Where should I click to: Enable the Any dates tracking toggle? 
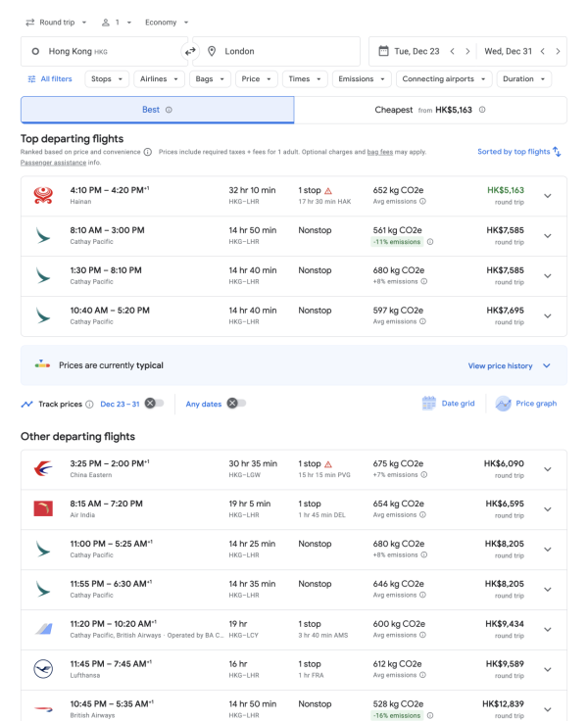click(x=236, y=403)
